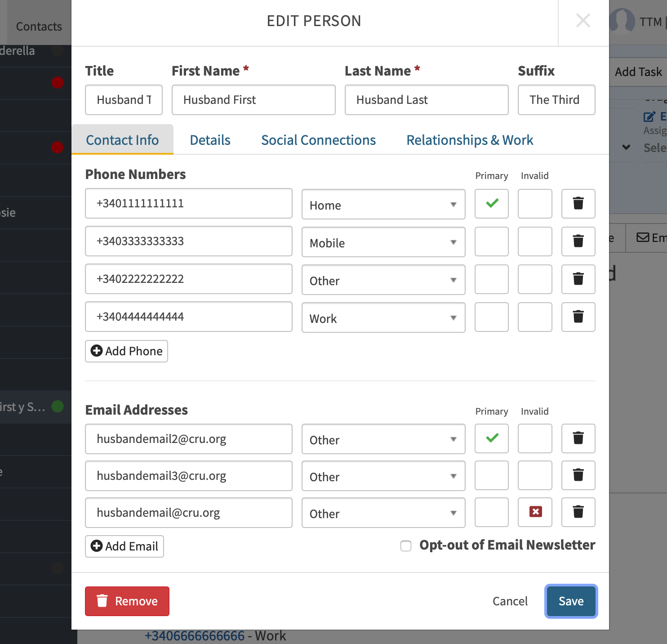Mark husbandemail3@cru.org as invalid
This screenshot has width=667, height=644.
[x=535, y=475]
